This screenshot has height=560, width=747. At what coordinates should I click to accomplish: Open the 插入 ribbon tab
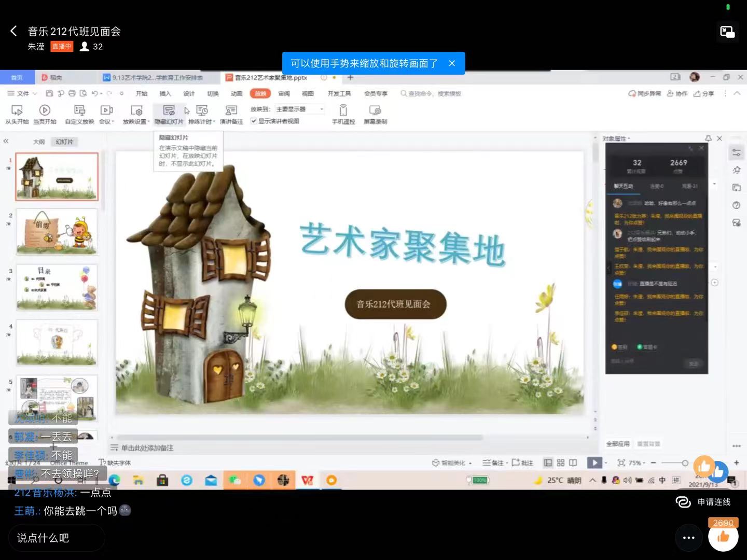pos(165,94)
